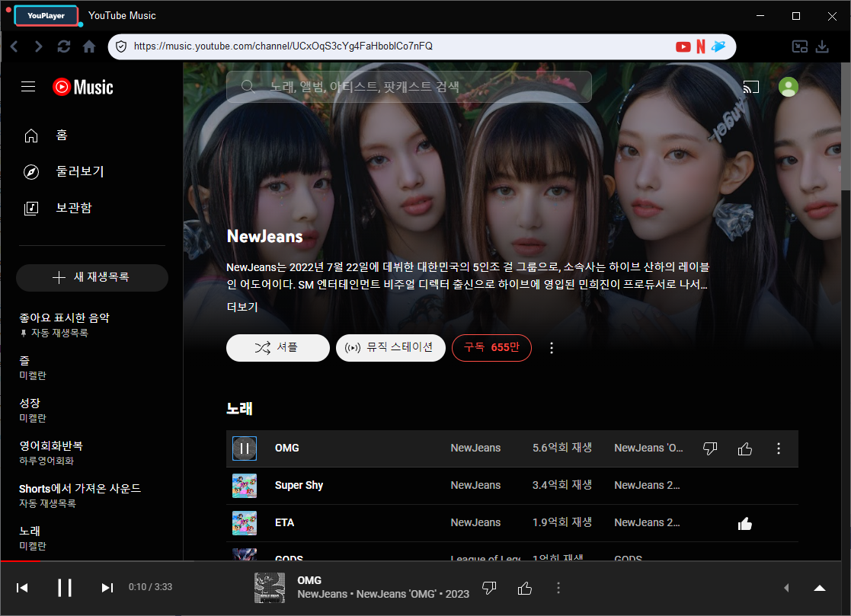Skip to next track
The height and width of the screenshot is (616, 851).
pyautogui.click(x=107, y=587)
